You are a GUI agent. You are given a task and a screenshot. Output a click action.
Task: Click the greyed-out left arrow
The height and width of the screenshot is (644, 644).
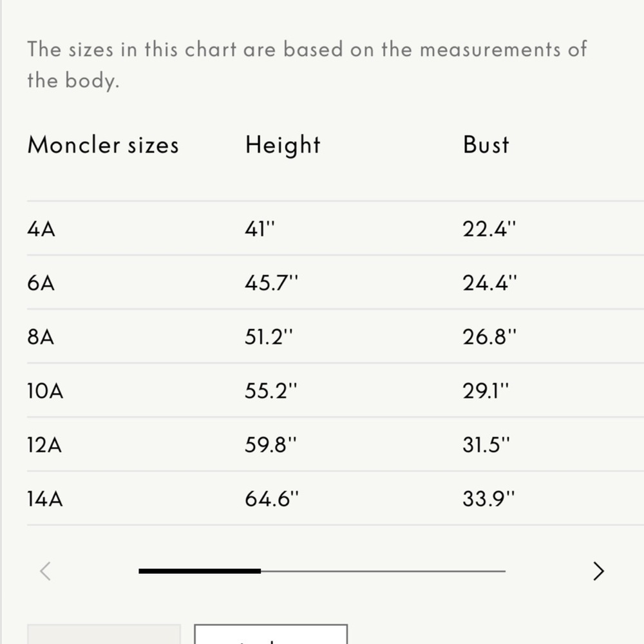click(45, 571)
